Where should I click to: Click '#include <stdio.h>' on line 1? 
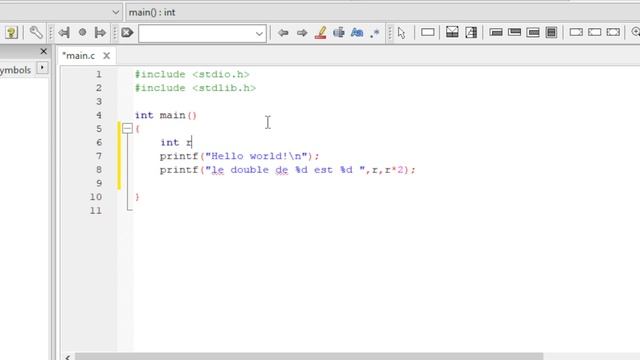click(x=192, y=74)
